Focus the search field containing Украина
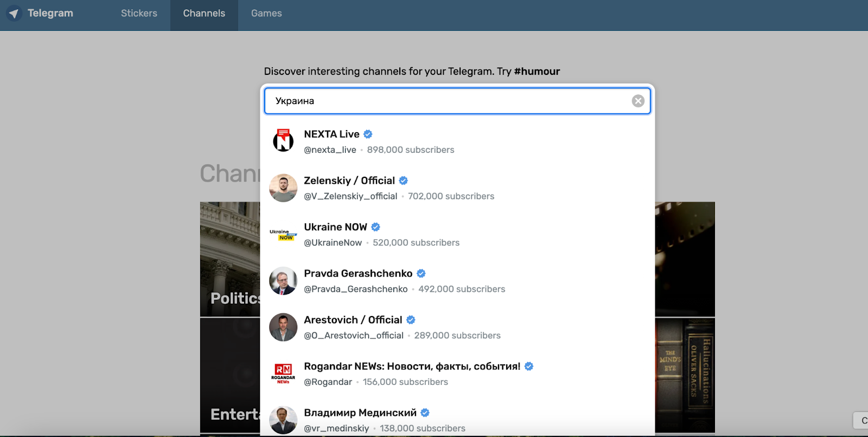This screenshot has width=868, height=437. click(x=457, y=101)
